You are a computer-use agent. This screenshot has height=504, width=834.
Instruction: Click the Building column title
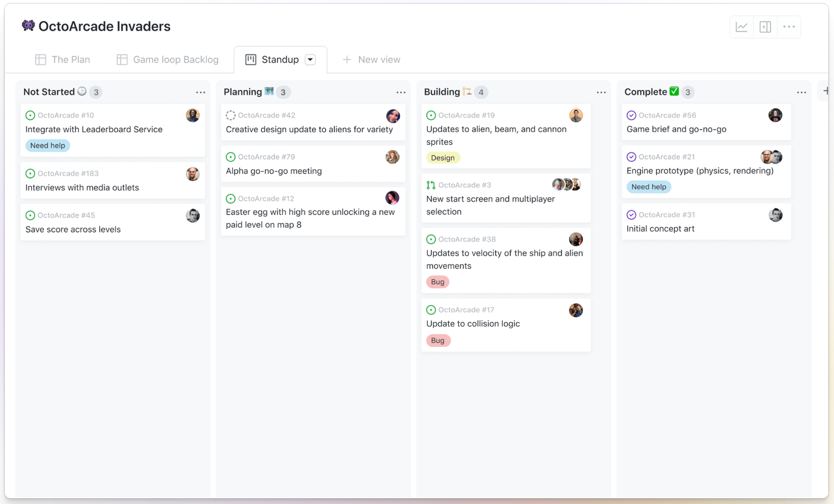442,92
